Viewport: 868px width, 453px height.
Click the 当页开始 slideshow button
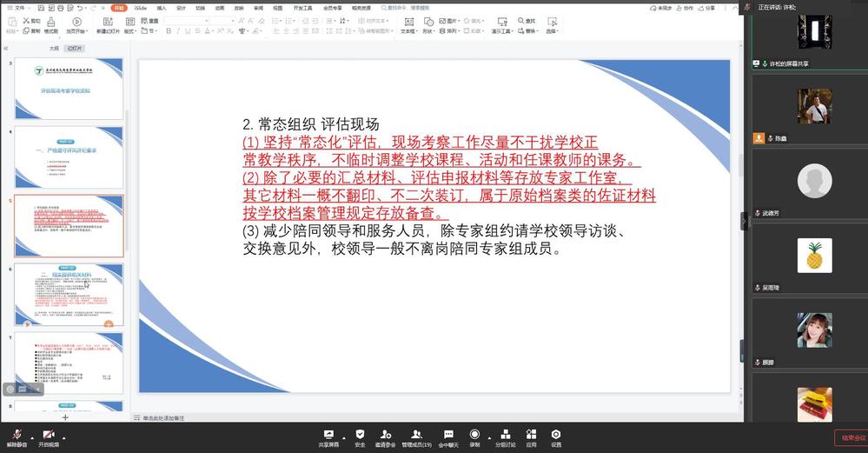coord(76,25)
